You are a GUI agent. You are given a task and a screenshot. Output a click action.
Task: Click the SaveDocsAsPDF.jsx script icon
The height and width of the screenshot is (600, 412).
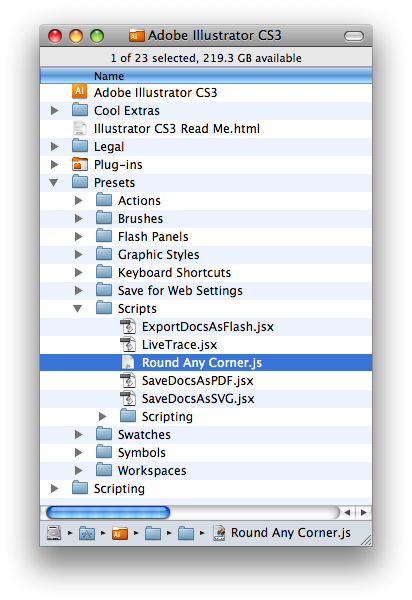click(x=128, y=380)
